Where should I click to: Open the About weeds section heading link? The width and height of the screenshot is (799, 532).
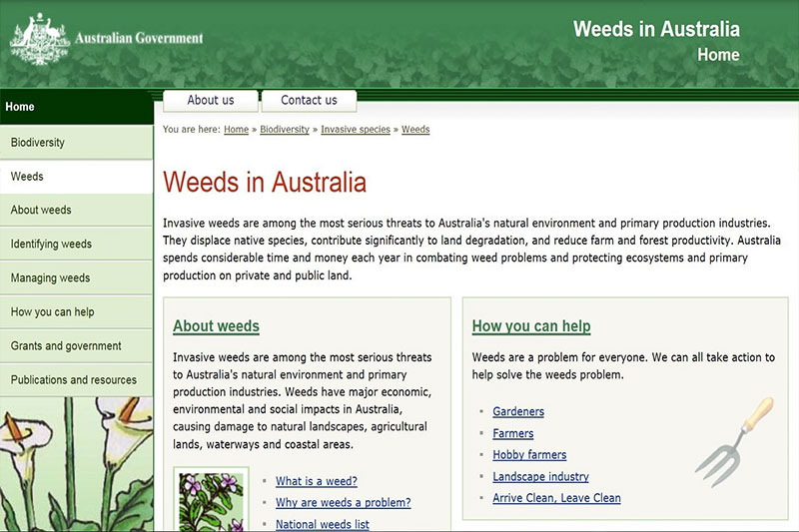[x=216, y=326]
